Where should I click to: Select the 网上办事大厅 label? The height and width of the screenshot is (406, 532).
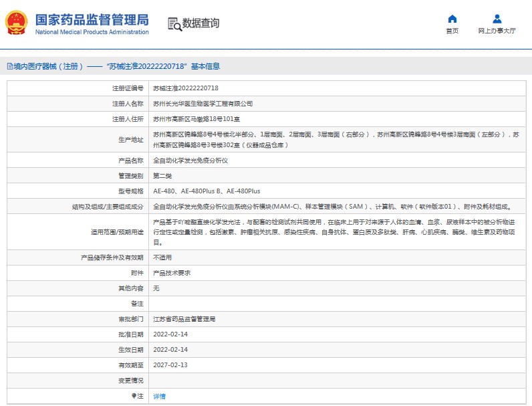497,31
